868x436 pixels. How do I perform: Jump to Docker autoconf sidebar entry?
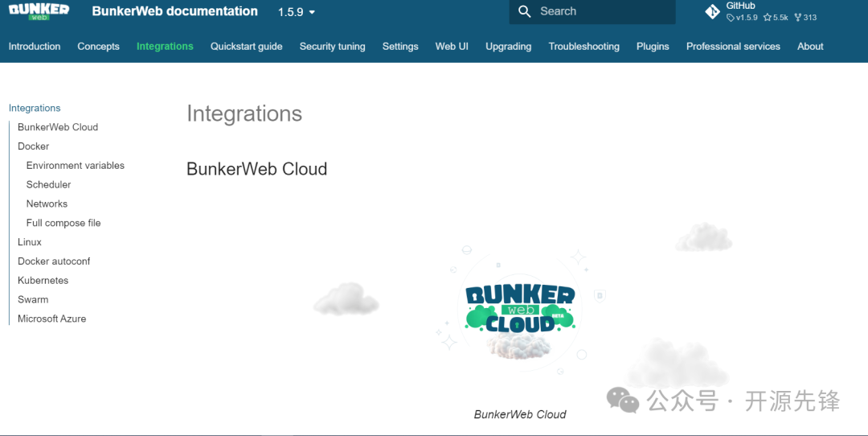coord(54,261)
